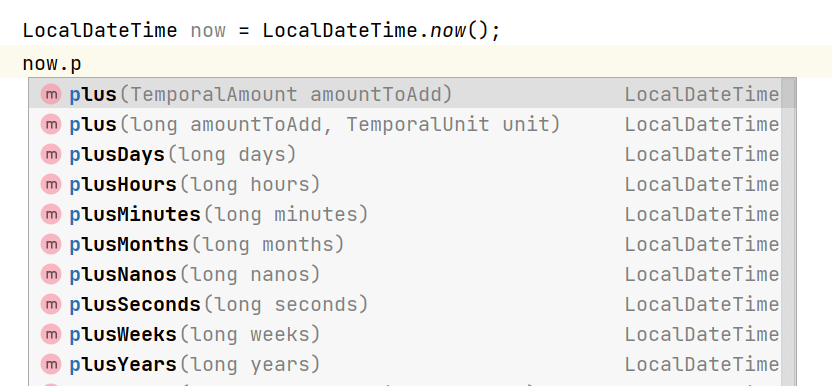Select plusHours(long hours) suggestion
The image size is (832, 386).
405,184
